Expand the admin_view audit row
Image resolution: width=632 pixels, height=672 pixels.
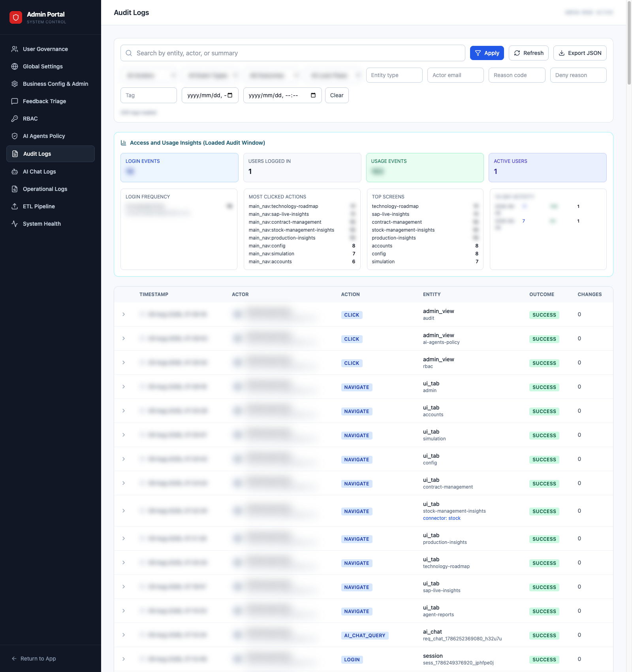[124, 314]
